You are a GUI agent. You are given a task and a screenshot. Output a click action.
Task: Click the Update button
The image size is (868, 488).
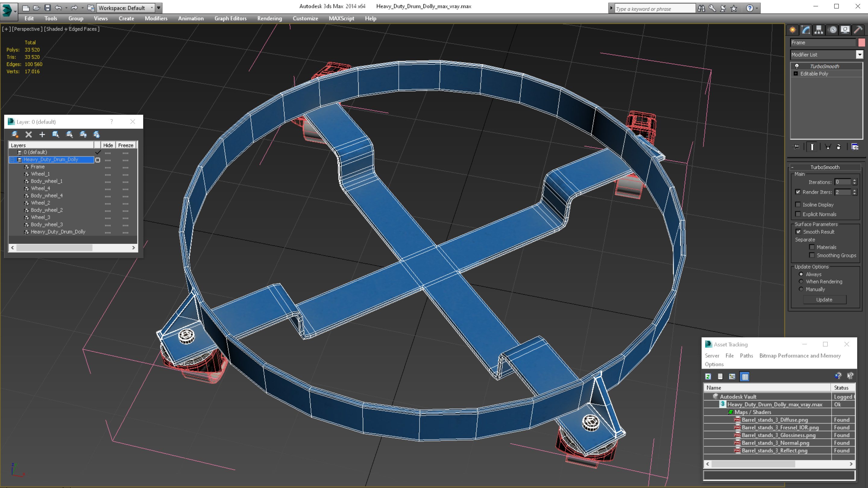point(824,299)
